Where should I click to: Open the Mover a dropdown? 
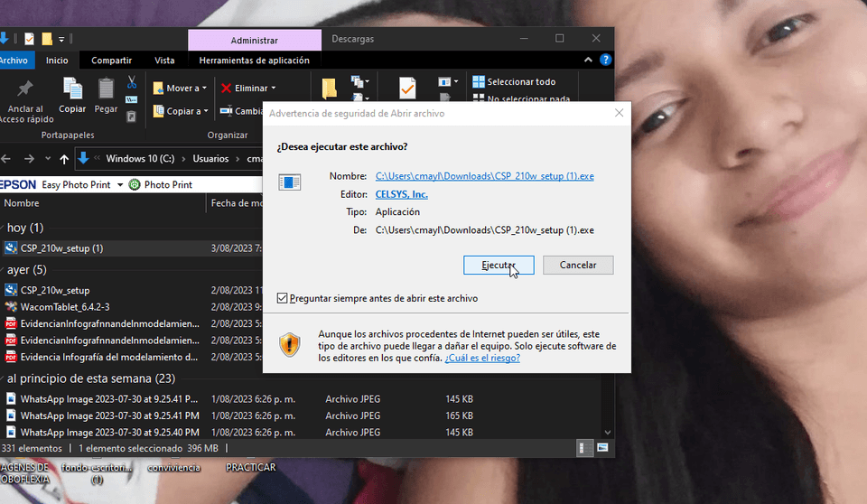(x=180, y=88)
